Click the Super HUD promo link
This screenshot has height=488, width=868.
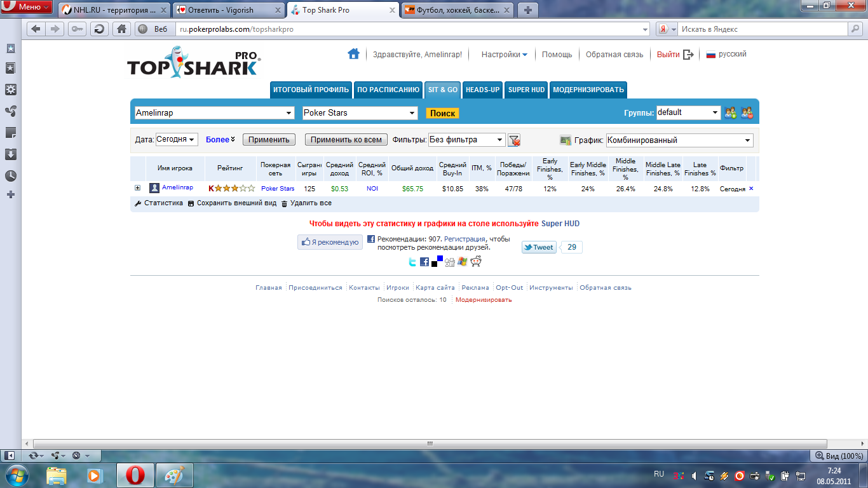click(560, 224)
